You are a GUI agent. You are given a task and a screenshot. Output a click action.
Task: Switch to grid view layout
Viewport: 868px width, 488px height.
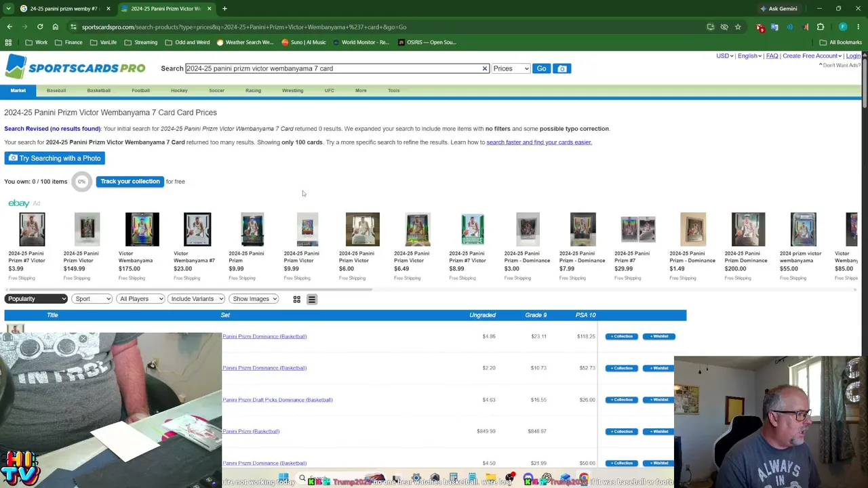click(x=296, y=299)
